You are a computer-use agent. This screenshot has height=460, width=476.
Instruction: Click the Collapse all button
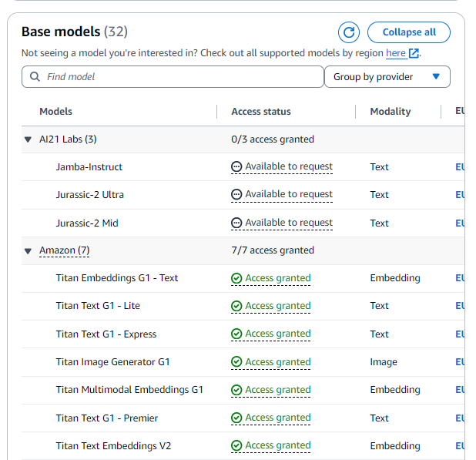click(x=409, y=32)
